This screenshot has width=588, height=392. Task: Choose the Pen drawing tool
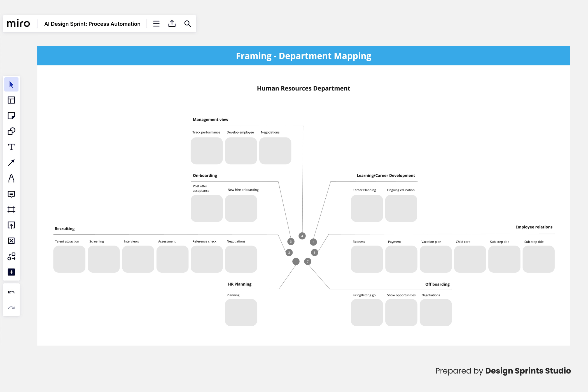click(11, 178)
